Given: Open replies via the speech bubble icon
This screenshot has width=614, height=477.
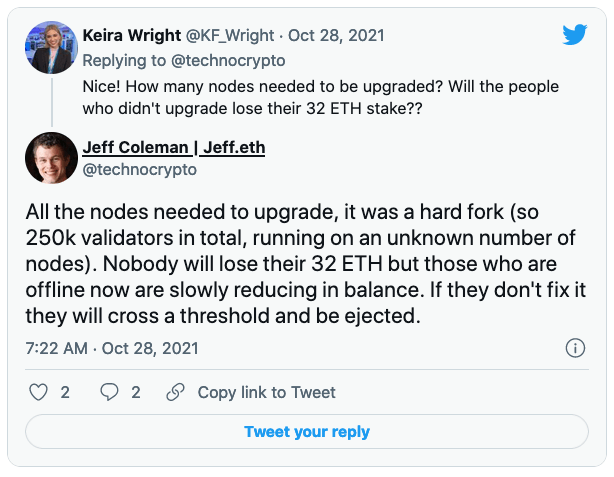Looking at the screenshot, I should [109, 392].
